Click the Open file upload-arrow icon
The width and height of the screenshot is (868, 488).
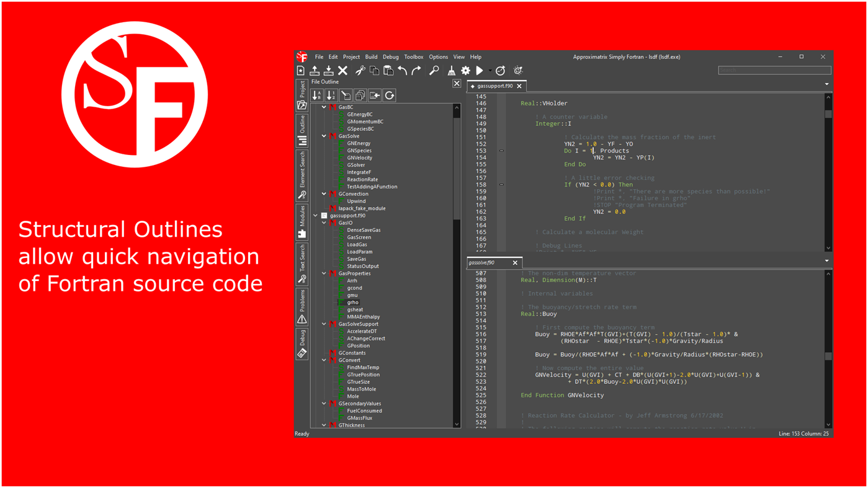click(x=315, y=71)
